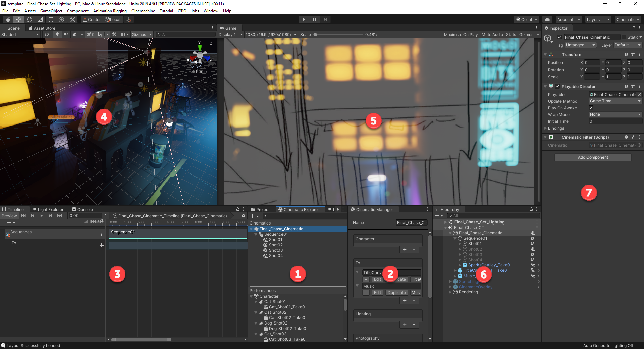Screen dimensions: 644x349
Task: Open the Update Method dropdown
Action: (x=615, y=101)
